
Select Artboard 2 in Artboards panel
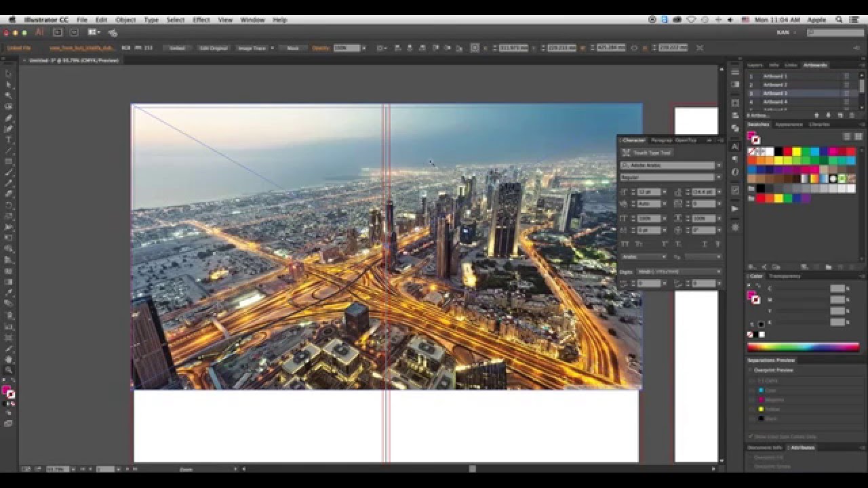[797, 85]
